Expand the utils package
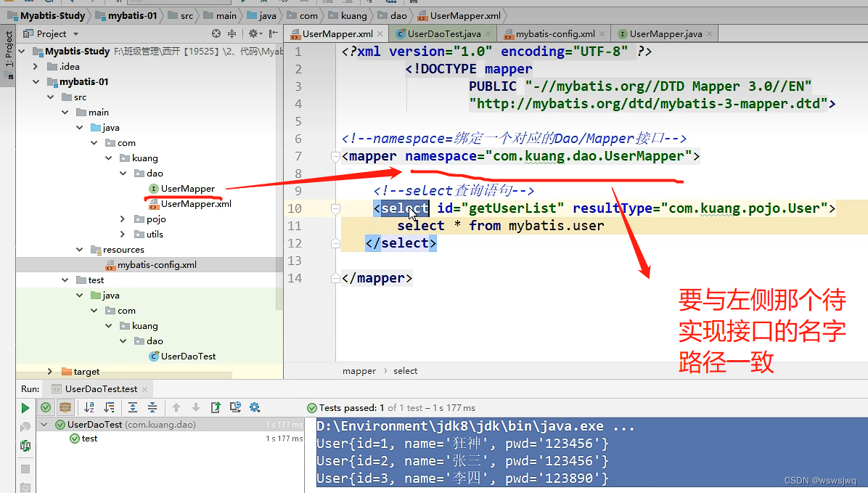Viewport: 868px width, 493px height. pyautogui.click(x=123, y=235)
